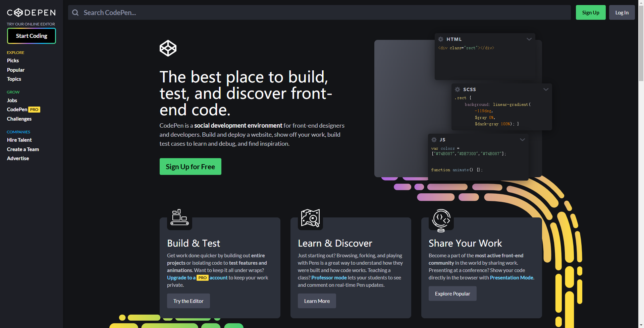Open Popular in the sidebar

point(16,70)
